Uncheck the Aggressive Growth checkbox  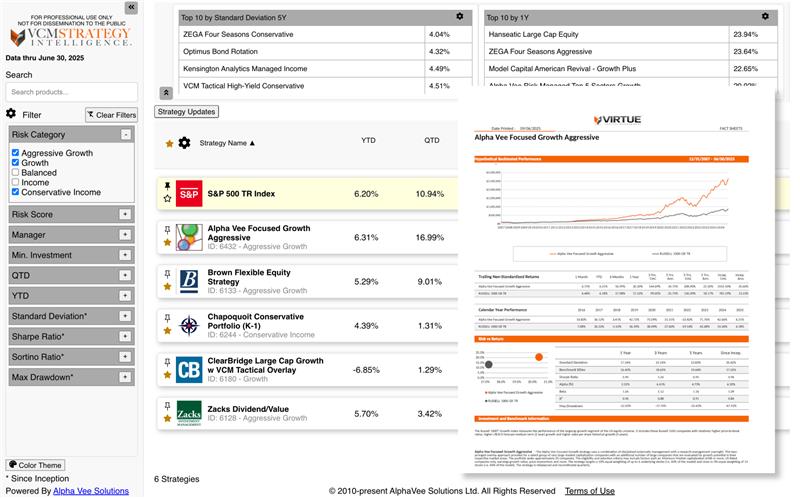pos(15,153)
